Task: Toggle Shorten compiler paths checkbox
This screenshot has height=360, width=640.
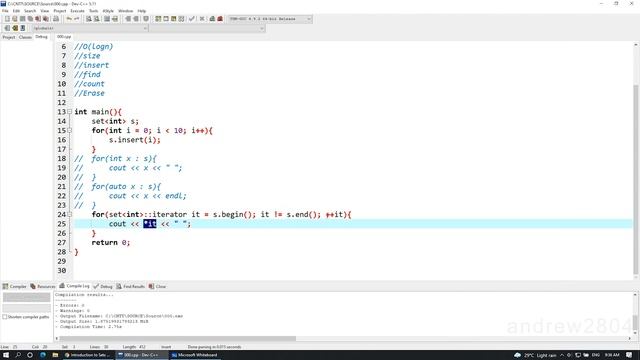Action: coord(5,317)
